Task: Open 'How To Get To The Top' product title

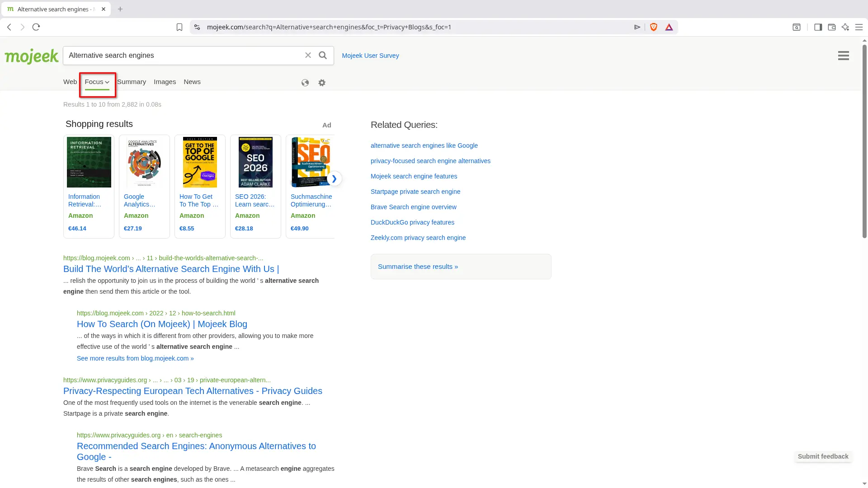Action: 199,200
